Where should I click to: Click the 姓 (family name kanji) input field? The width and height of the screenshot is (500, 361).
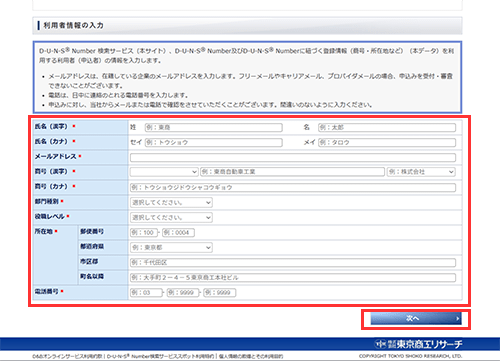click(214, 127)
